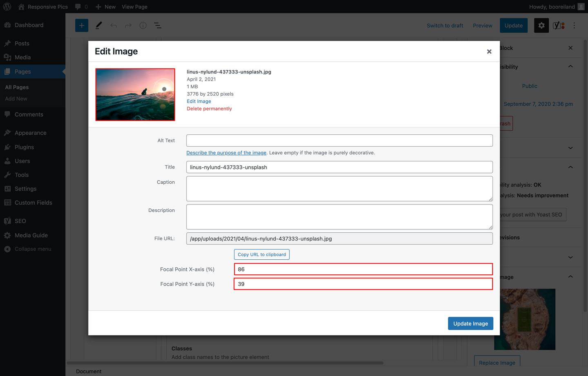Click New in the admin bar

pyautogui.click(x=105, y=7)
